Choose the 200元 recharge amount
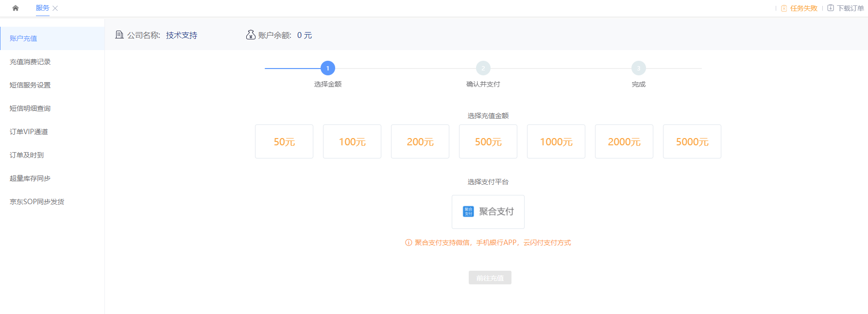Viewport: 868px width, 314px height. pyautogui.click(x=420, y=141)
